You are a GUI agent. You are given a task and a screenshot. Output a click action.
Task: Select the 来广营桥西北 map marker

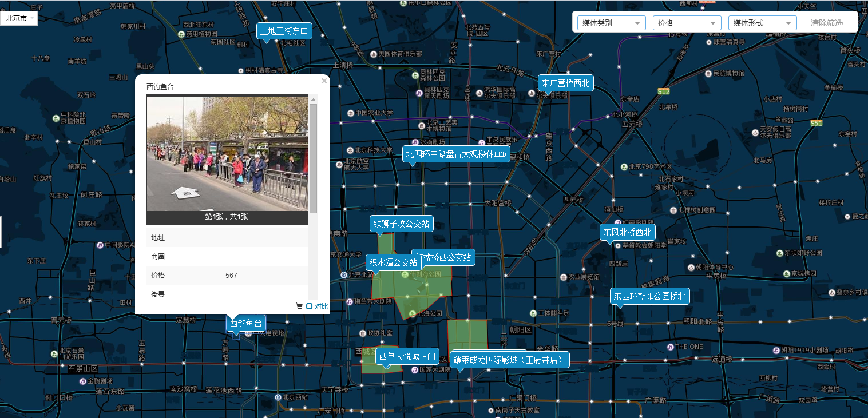(x=566, y=83)
